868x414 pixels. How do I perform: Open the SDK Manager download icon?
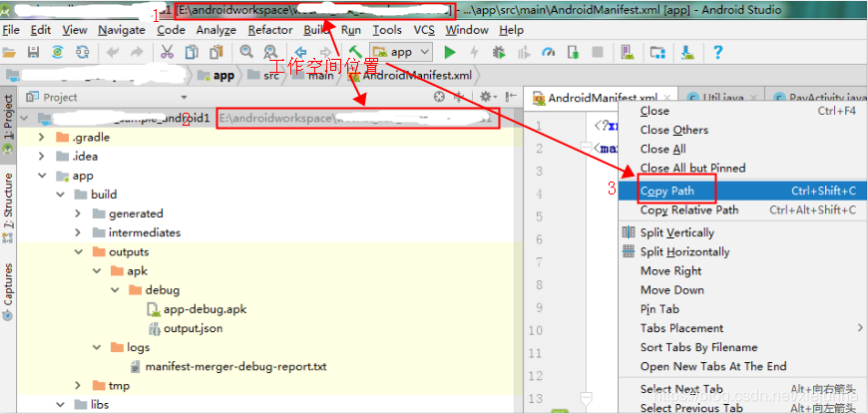click(687, 53)
